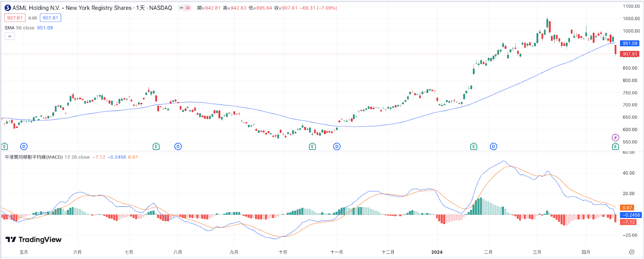Image resolution: width=644 pixels, height=259 pixels.
Task: Click the blue -0.2456 MACD value label
Action: (630, 215)
